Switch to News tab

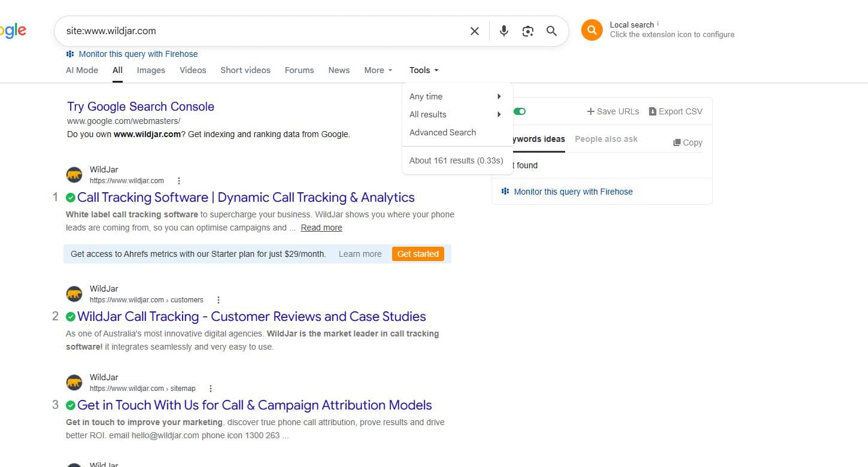point(339,70)
